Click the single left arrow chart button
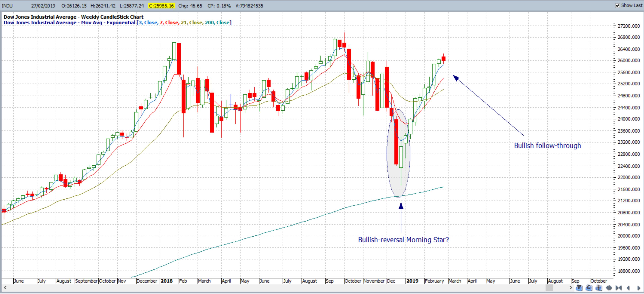 click(x=628, y=288)
